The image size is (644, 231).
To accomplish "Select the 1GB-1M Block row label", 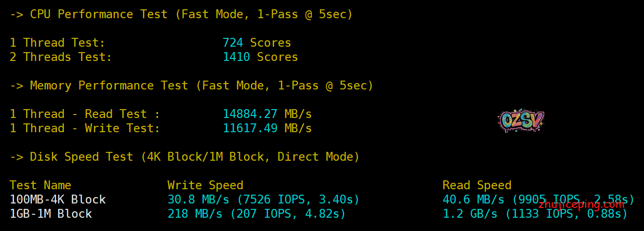I will [51, 214].
